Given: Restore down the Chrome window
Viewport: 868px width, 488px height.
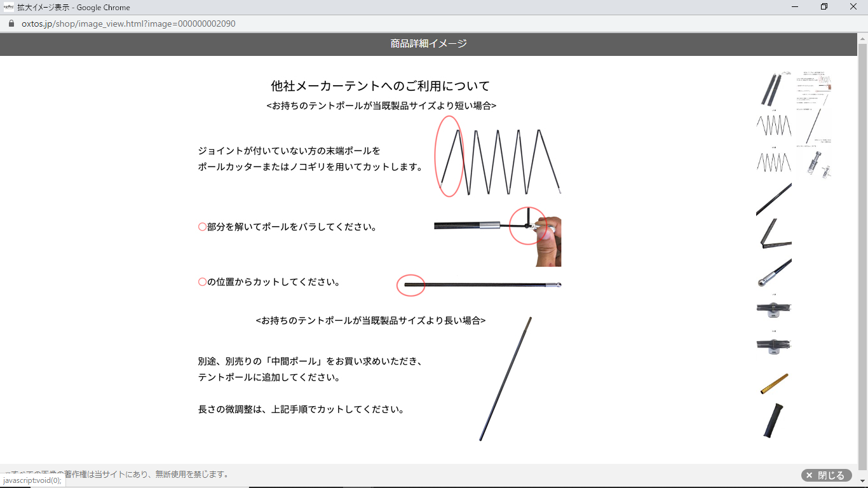Looking at the screenshot, I should pos(824,7).
